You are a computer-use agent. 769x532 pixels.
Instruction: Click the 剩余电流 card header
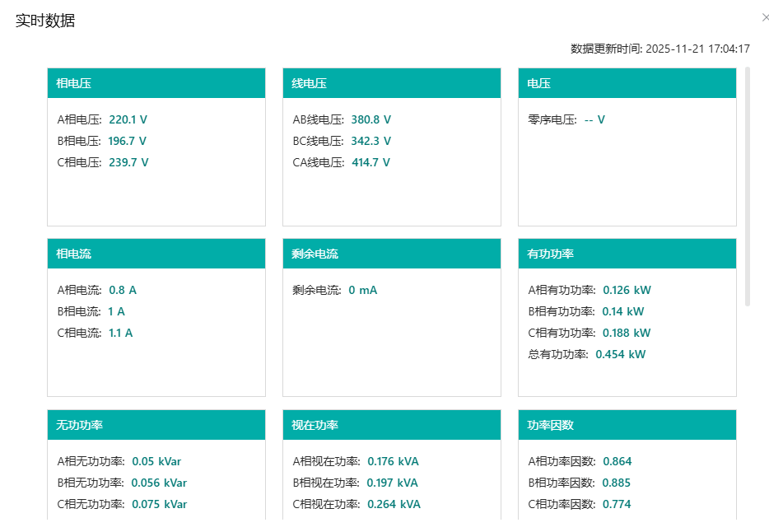pos(392,254)
